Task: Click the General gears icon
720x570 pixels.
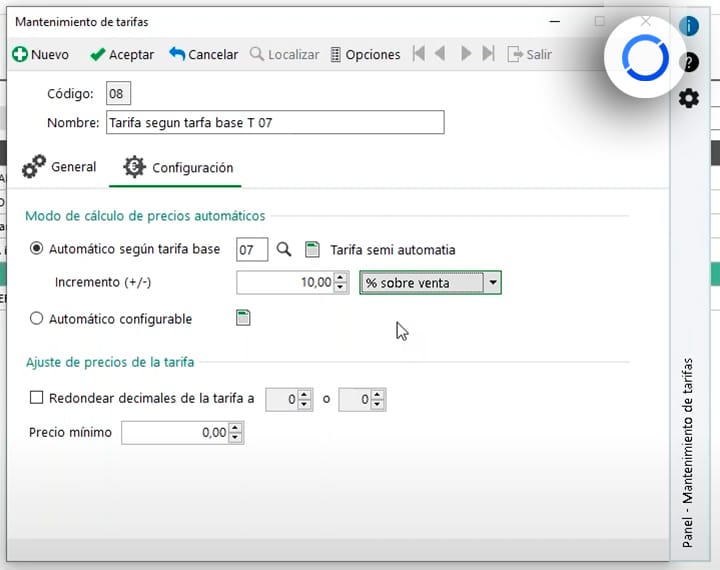Action: [x=34, y=166]
